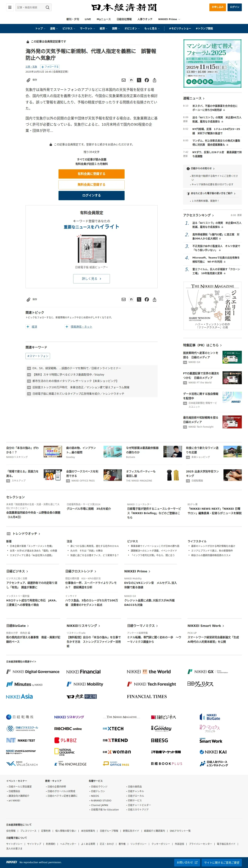The width and height of the screenshot is (248, 868).
Task: Share on note icon below article
Action: (x=131, y=300)
